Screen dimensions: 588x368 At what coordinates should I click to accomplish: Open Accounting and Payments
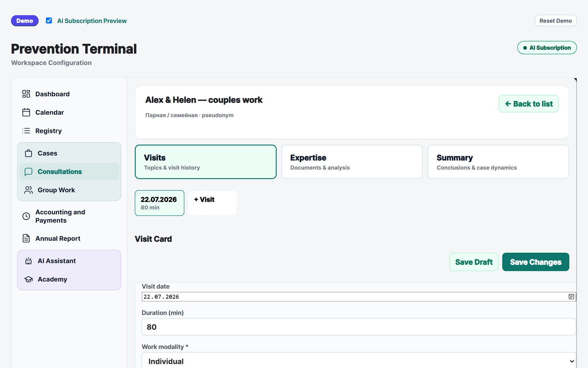point(69,216)
